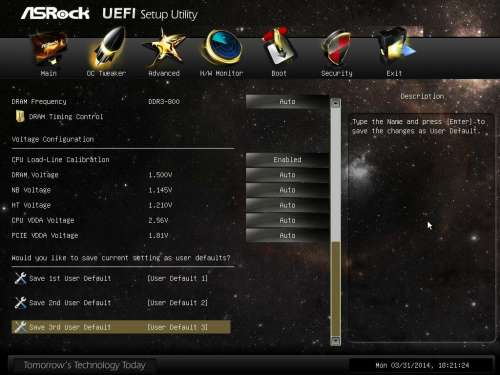Click the DDR3-800 frequency value
This screenshot has width=500, height=375.
164,101
